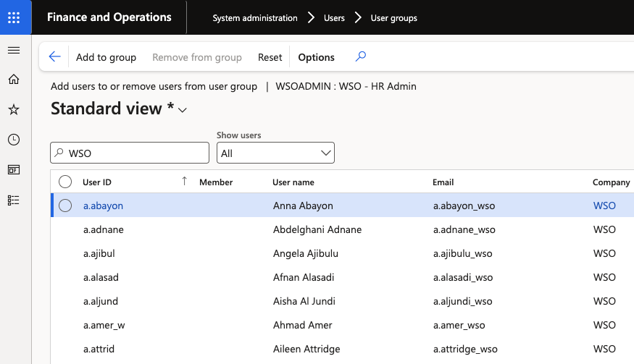Viewport: 634px width, 364px height.
Task: Click the Company column header
Action: point(612,182)
